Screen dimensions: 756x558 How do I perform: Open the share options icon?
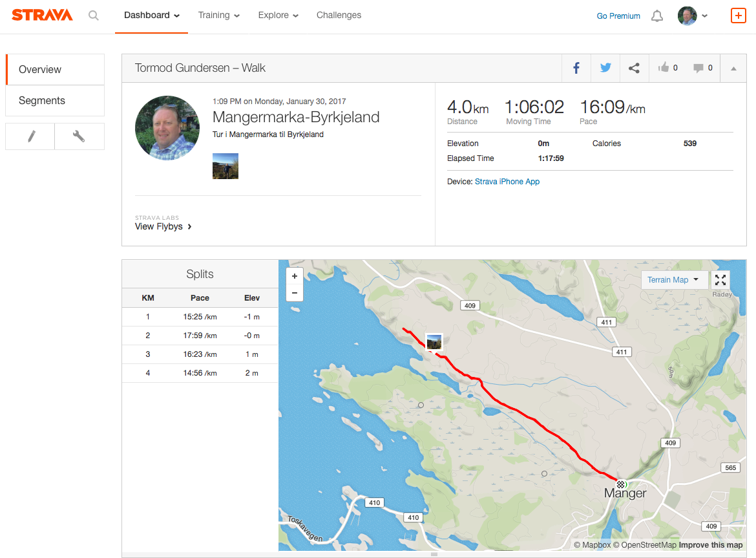(635, 68)
